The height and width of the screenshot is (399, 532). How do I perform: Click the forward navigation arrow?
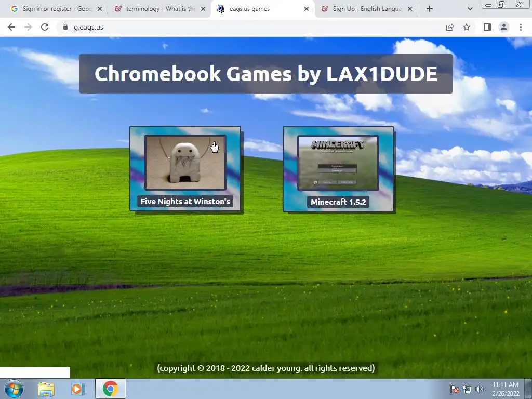[28, 27]
